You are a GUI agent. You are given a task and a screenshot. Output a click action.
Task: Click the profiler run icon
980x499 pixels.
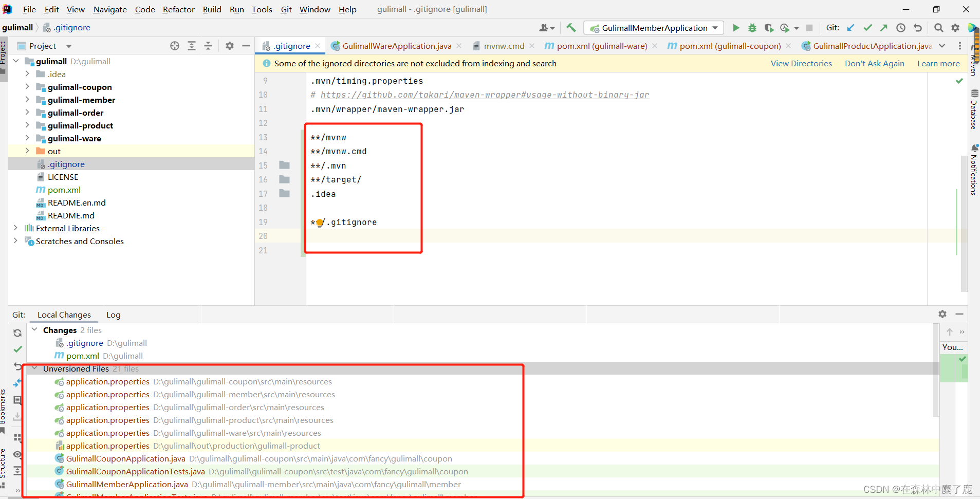click(x=785, y=28)
